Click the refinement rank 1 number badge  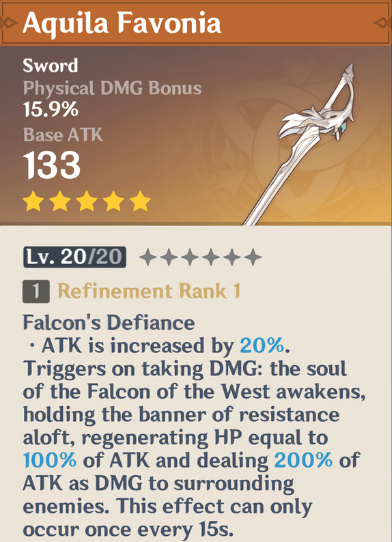tap(36, 291)
